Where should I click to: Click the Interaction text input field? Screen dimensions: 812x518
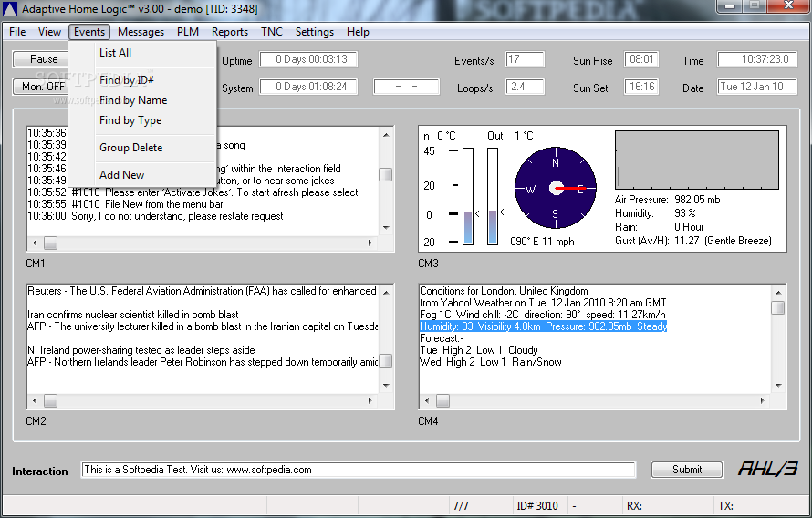358,470
